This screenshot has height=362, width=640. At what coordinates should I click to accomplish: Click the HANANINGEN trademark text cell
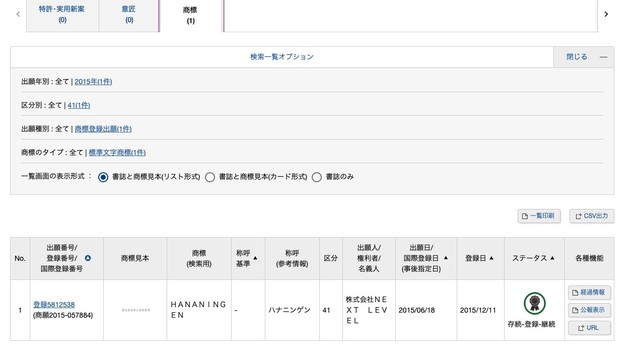(x=199, y=310)
